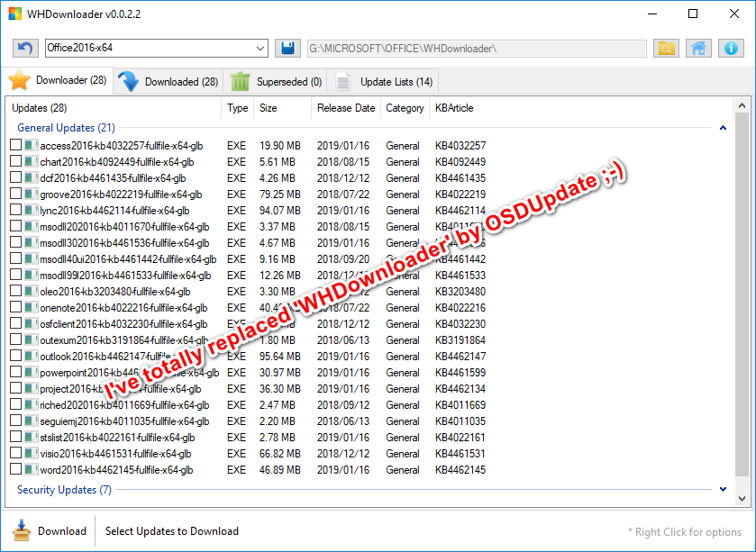Sort by the KBArticle column header
Image resolution: width=756 pixels, height=552 pixels.
tap(454, 108)
